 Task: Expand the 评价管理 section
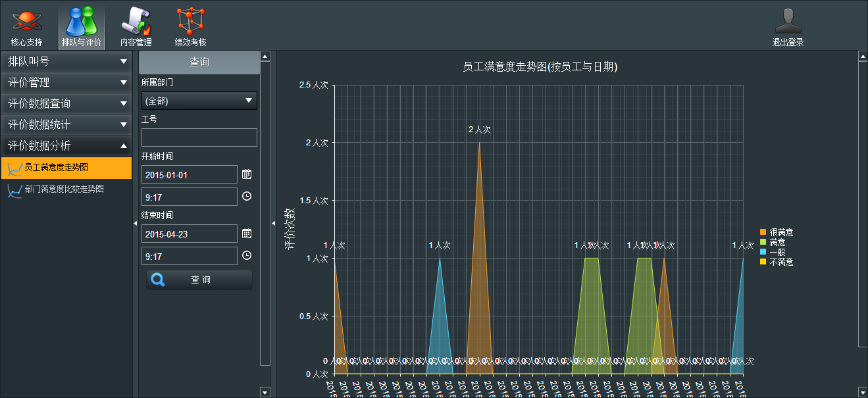(66, 82)
